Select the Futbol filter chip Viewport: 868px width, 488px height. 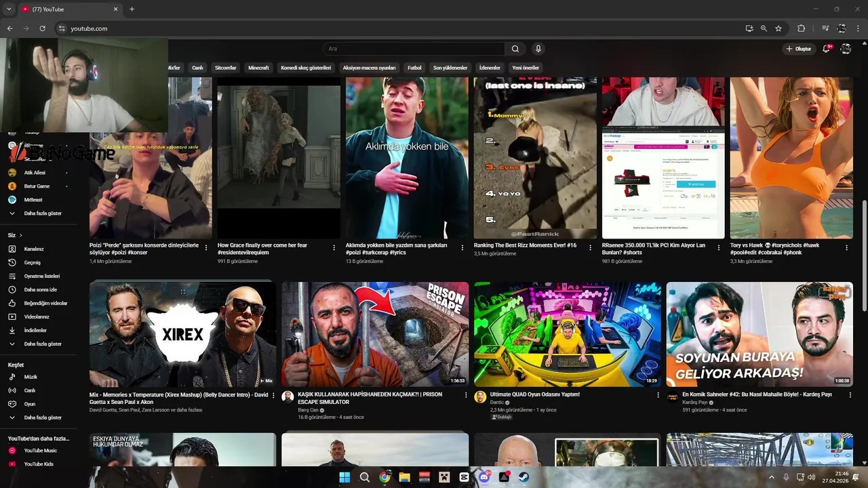click(414, 68)
